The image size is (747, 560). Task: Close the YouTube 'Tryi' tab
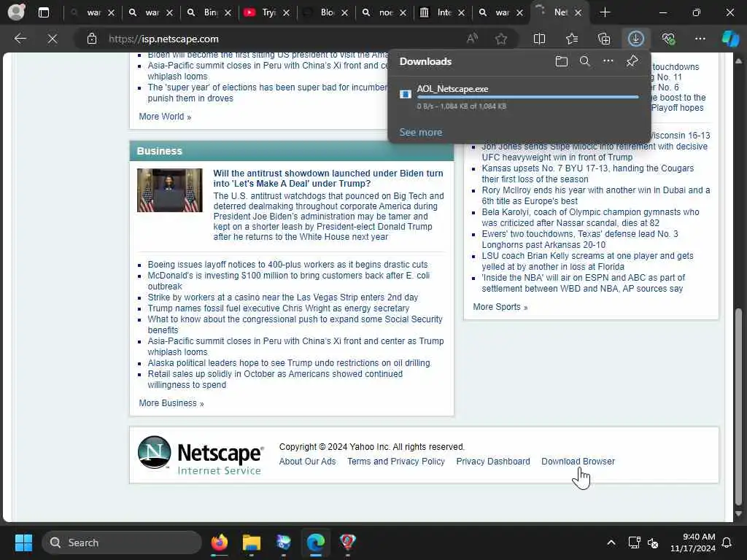pos(286,13)
